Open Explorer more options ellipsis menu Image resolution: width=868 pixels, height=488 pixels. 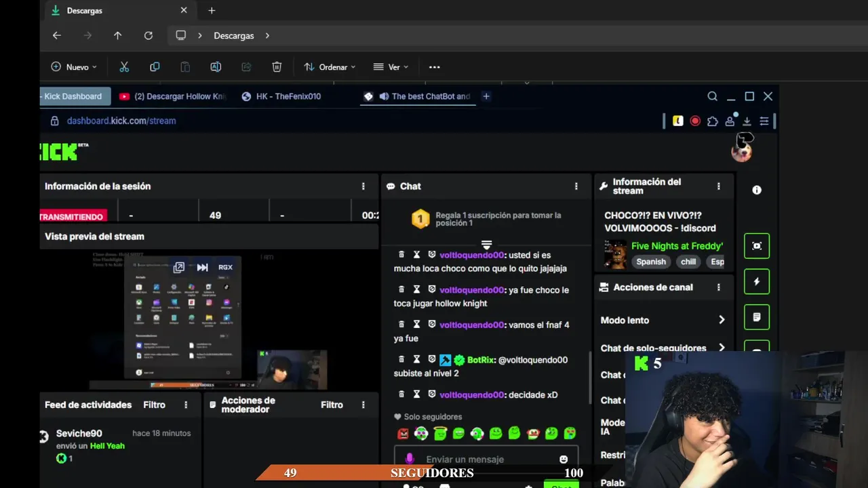coord(435,67)
